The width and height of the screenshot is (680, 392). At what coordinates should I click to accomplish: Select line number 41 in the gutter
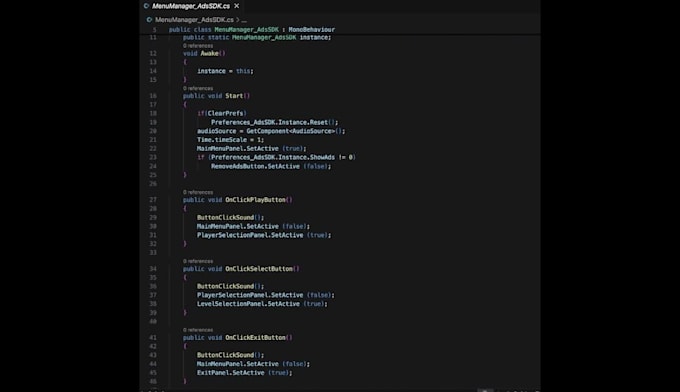(153, 338)
